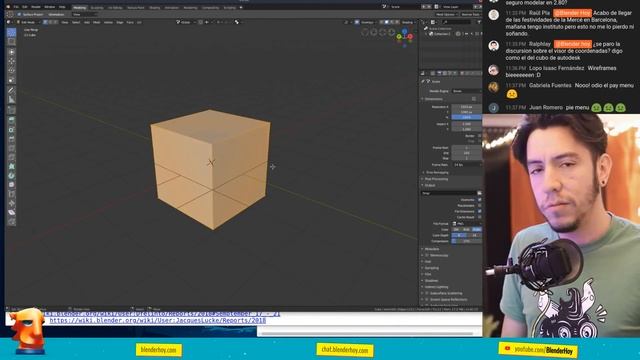Click the blenderhoy.com yellow banner
This screenshot has width=640, height=360.
(x=158, y=350)
